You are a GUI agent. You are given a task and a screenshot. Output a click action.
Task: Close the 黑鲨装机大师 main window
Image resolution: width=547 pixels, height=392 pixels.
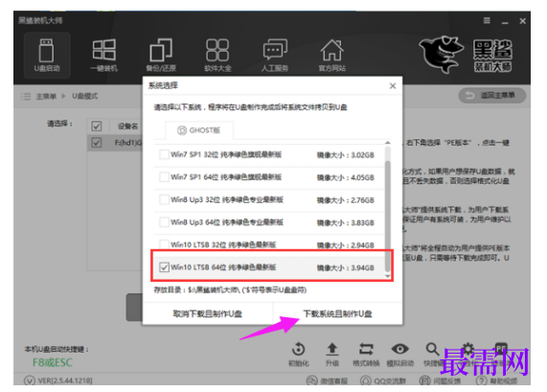(x=523, y=21)
